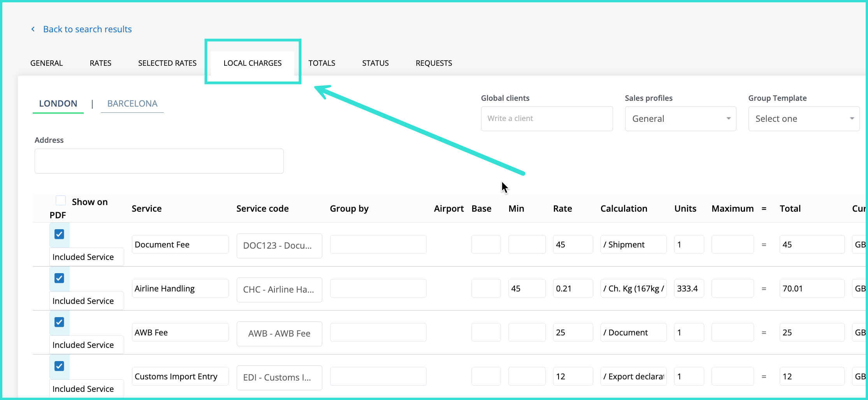Untick the AWB Fee row checkbox
This screenshot has width=868, height=400.
[59, 322]
